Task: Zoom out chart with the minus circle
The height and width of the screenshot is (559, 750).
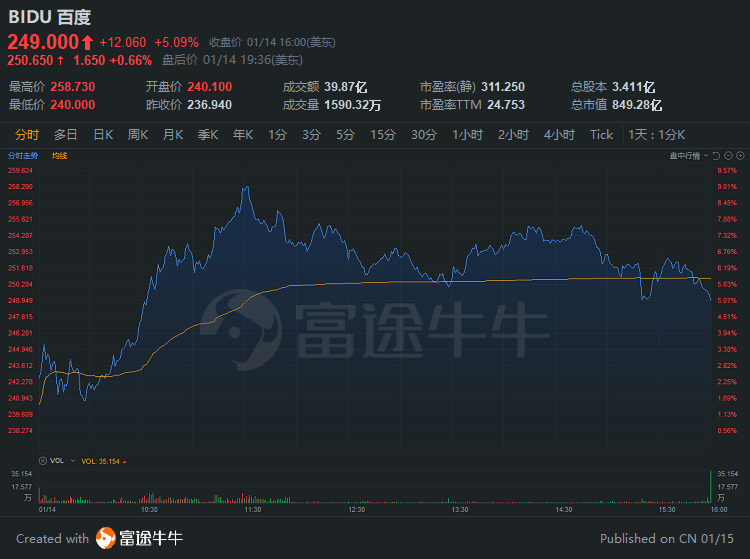Action: click(x=728, y=156)
